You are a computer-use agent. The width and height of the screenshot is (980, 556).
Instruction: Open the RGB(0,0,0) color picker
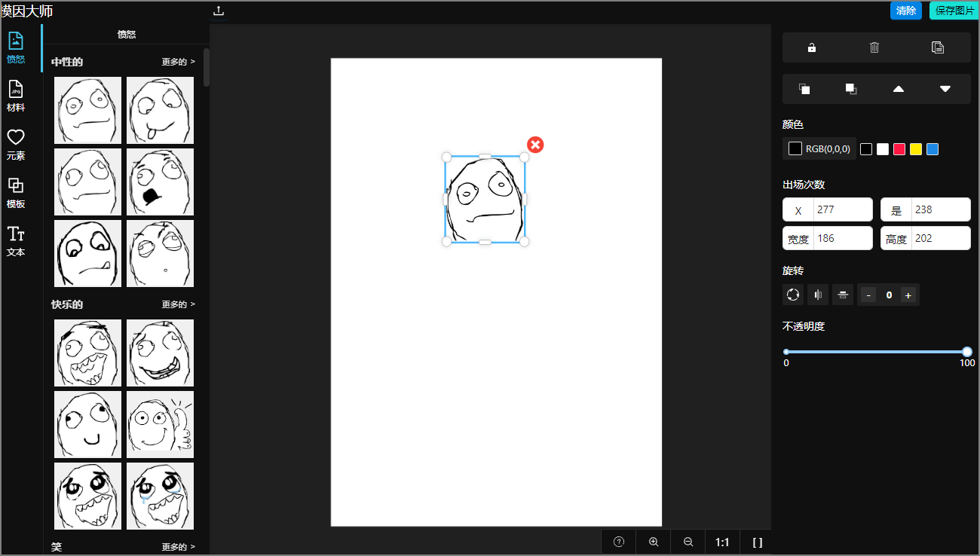[819, 149]
